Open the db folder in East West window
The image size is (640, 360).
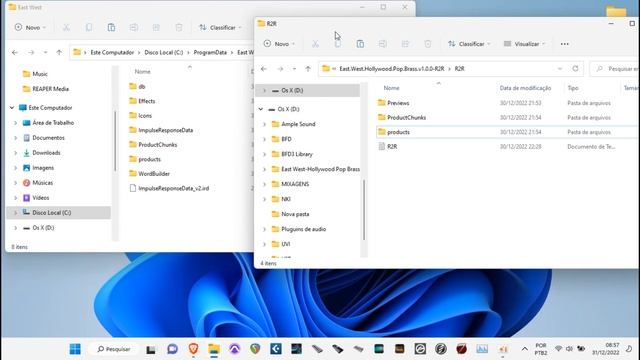142,87
